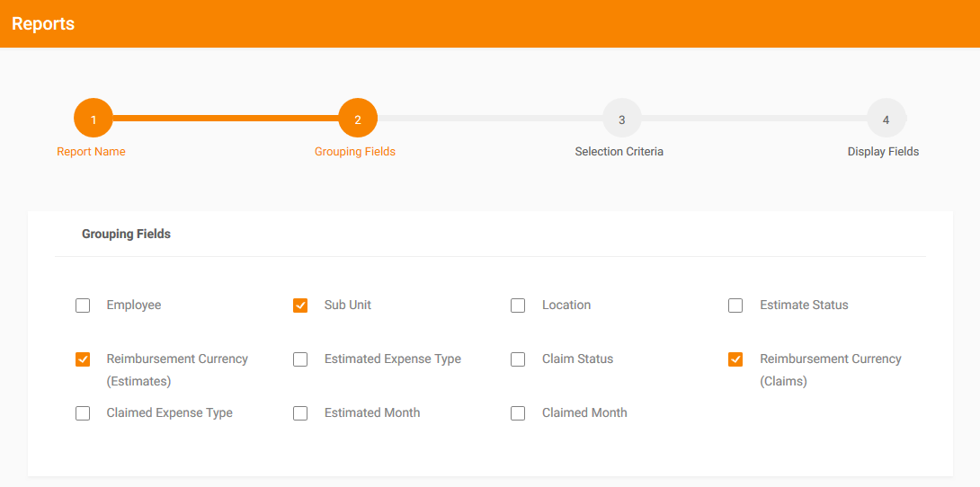Click the step 2 circle indicator

click(x=358, y=118)
